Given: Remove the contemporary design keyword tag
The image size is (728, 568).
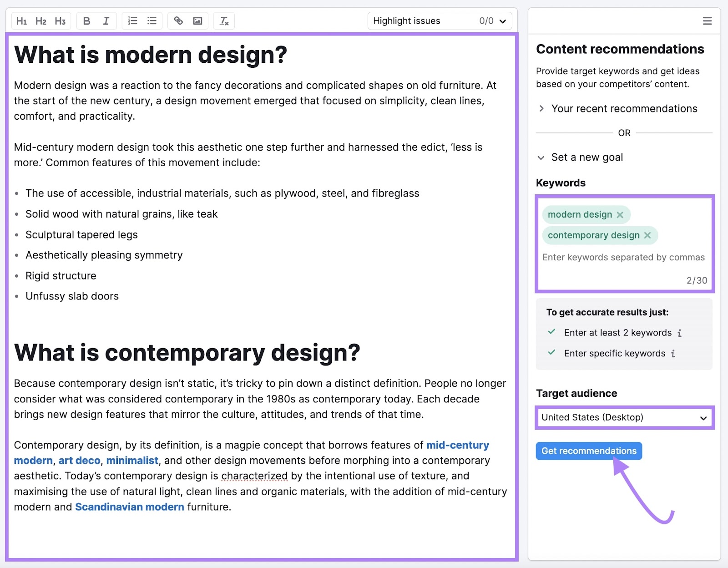Looking at the screenshot, I should [647, 235].
